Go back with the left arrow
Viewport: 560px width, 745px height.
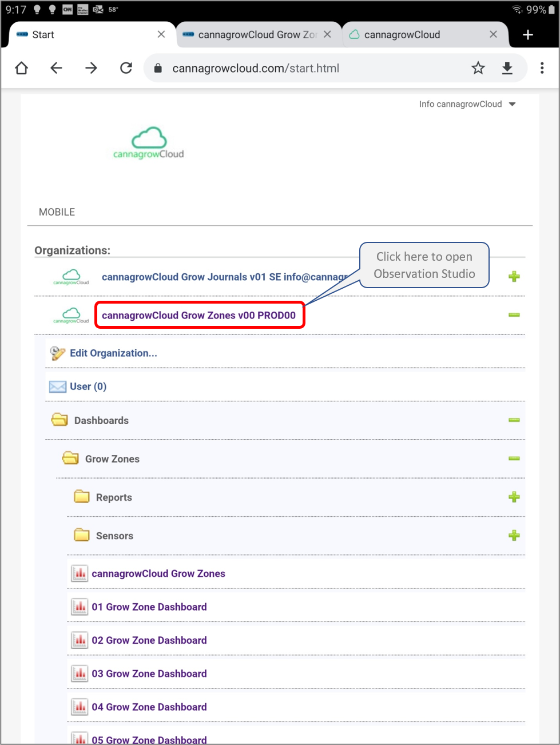click(56, 69)
